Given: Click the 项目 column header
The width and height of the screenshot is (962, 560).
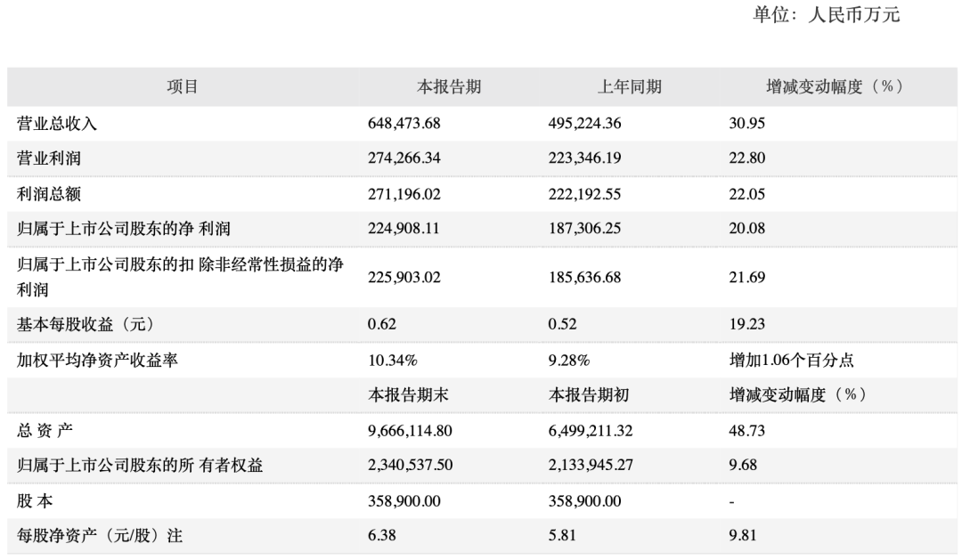Looking at the screenshot, I should (183, 86).
